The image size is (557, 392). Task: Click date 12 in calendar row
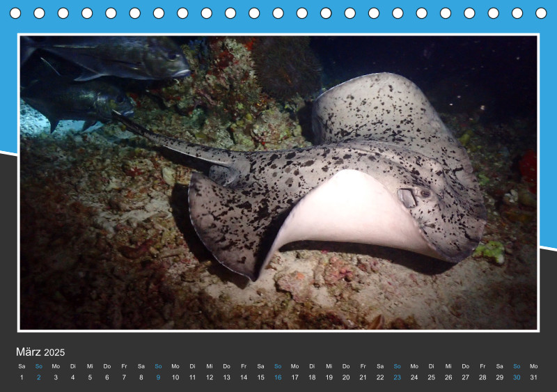click(210, 377)
